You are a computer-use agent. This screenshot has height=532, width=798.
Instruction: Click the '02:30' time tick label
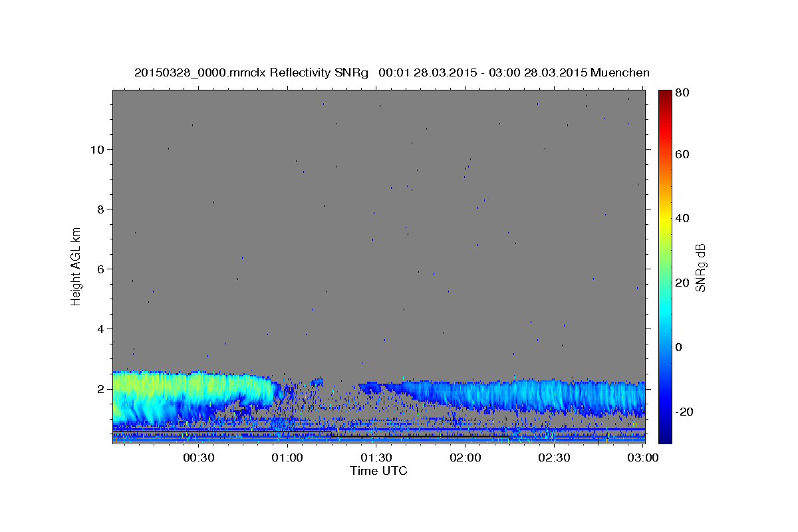555,458
